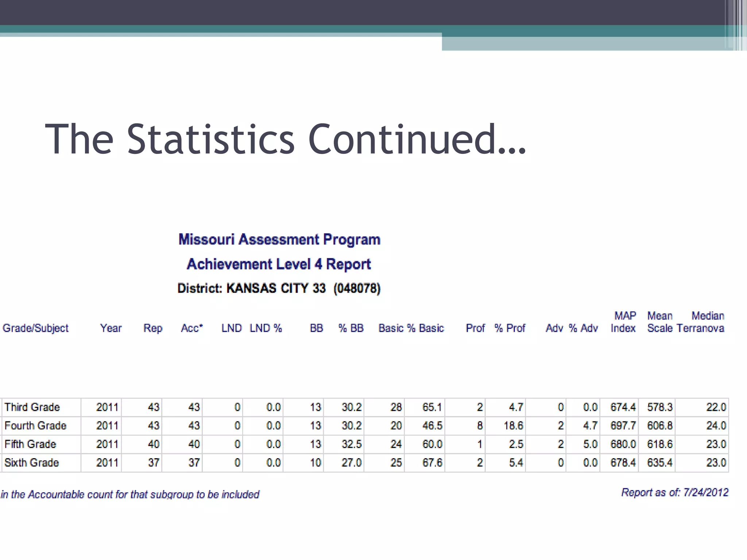The image size is (747, 560).
Task: Click the Sixth Grade Mean Scale value 635.4
Action: click(x=660, y=463)
